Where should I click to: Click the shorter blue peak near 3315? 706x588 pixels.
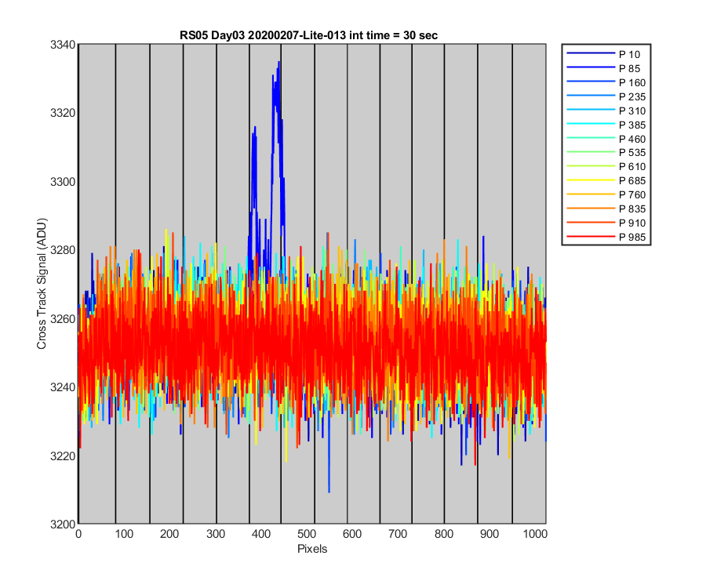point(254,130)
